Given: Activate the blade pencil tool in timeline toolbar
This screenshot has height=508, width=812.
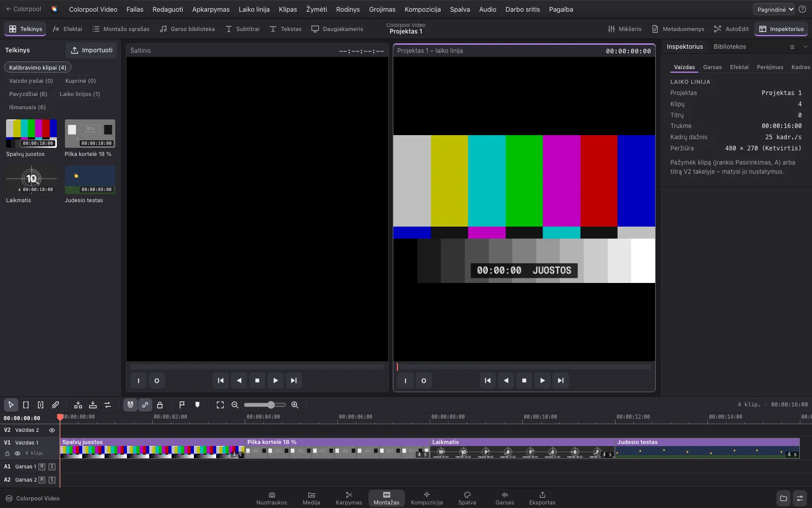Looking at the screenshot, I should 55,405.
